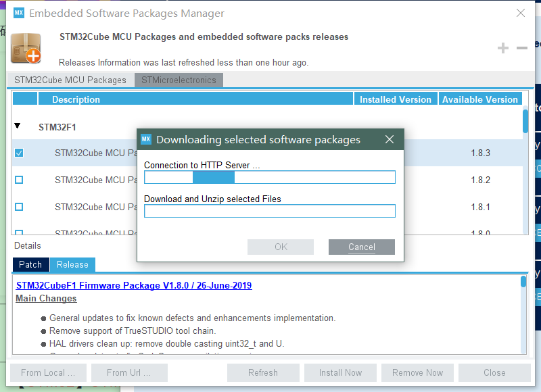The height and width of the screenshot is (392, 541).
Task: Click the package list vertical scrollbar
Action: (525, 169)
